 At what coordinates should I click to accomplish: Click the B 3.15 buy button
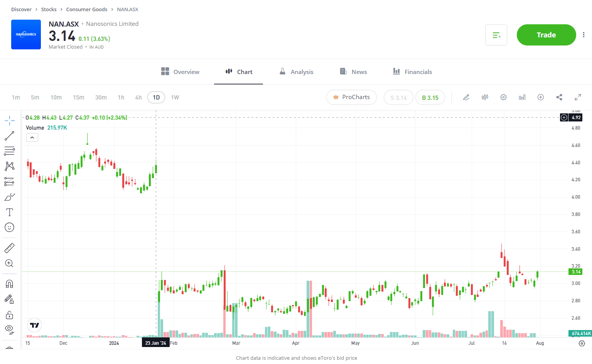(x=430, y=98)
